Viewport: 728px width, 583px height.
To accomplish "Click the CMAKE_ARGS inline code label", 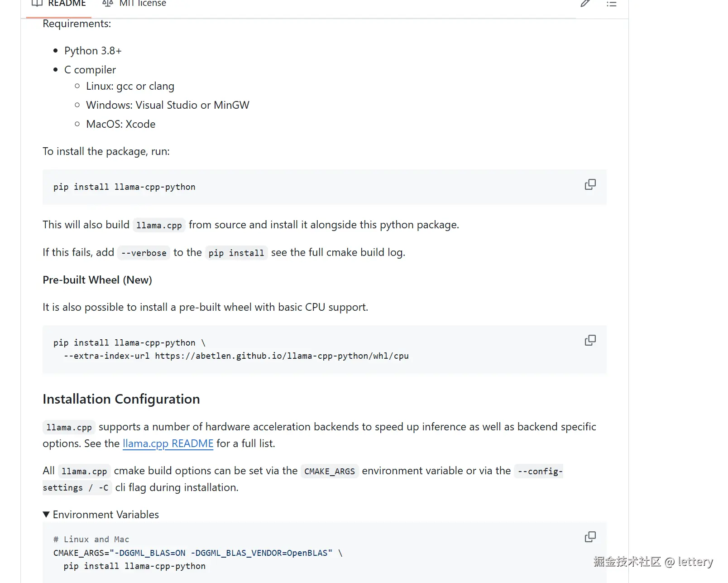I will point(330,472).
